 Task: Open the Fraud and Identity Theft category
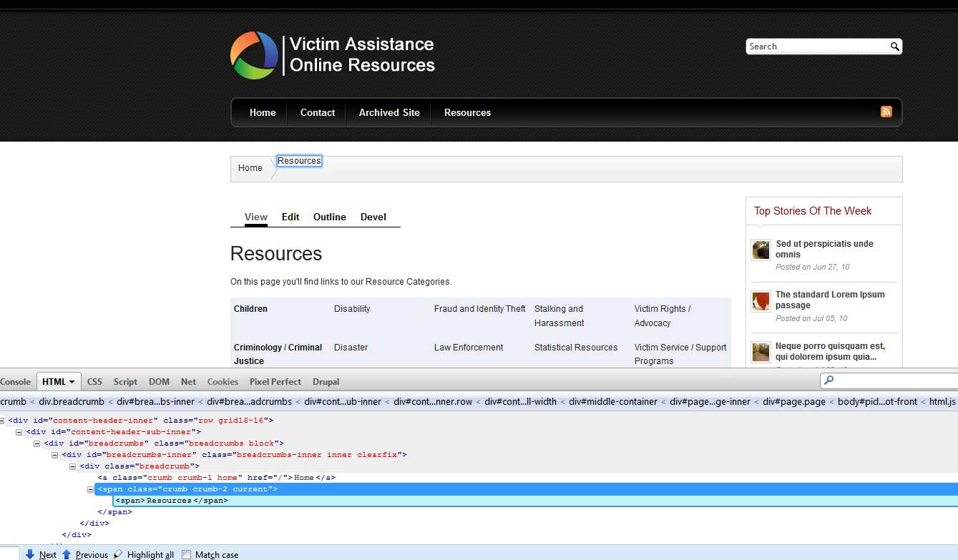click(479, 309)
